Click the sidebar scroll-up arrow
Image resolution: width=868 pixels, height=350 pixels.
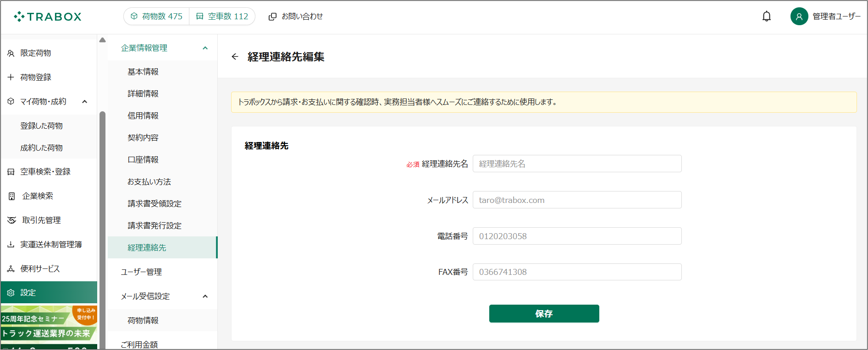coord(102,40)
